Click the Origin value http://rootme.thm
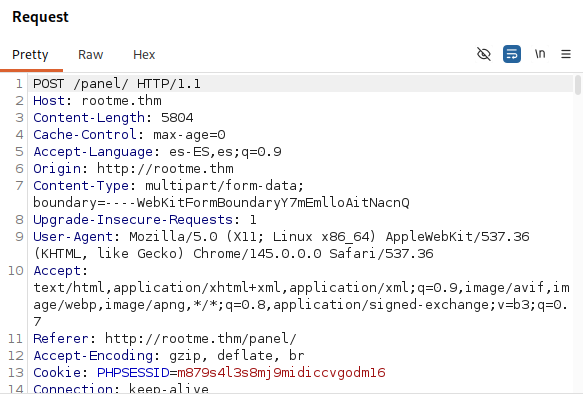The height and width of the screenshot is (396, 583). coord(165,169)
